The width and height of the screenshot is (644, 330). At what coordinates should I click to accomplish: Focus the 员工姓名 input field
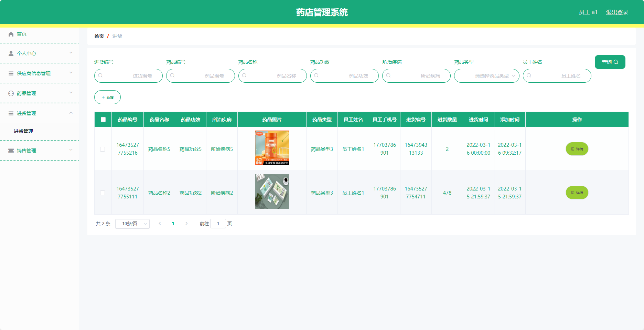[x=557, y=76]
